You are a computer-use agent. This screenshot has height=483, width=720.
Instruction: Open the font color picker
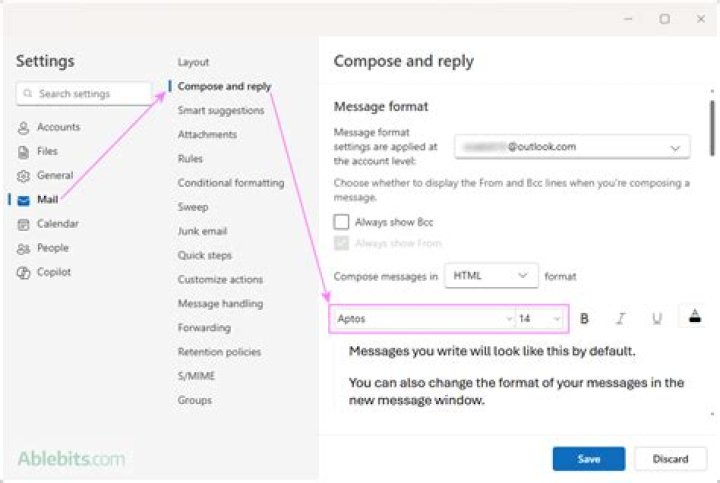click(x=696, y=317)
